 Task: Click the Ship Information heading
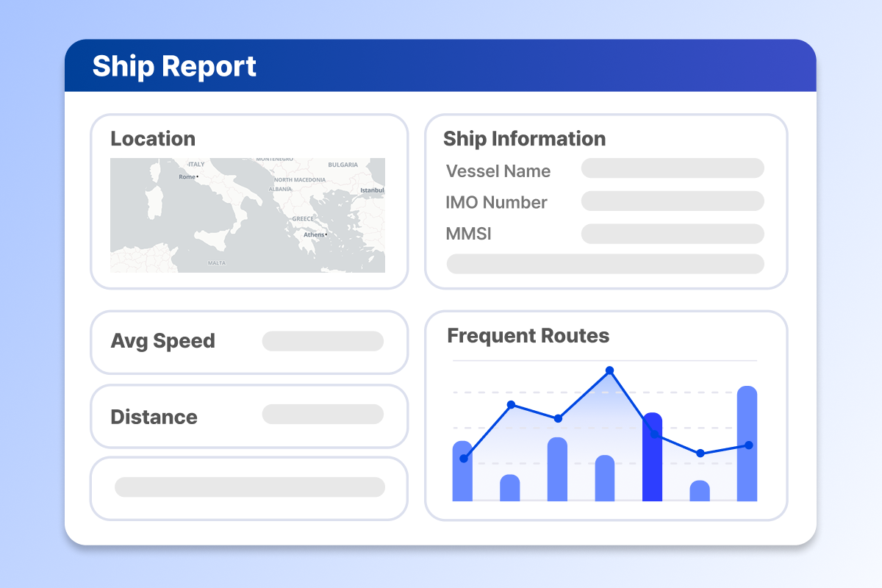point(524,139)
